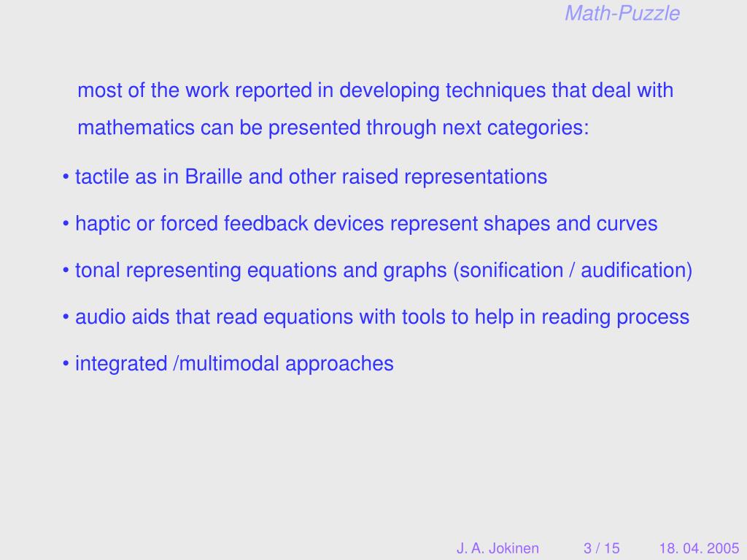Viewport: 747px width, 560px height.
Task: Click bullet marker before 'integrated /multimodal'
Action: [x=66, y=364]
